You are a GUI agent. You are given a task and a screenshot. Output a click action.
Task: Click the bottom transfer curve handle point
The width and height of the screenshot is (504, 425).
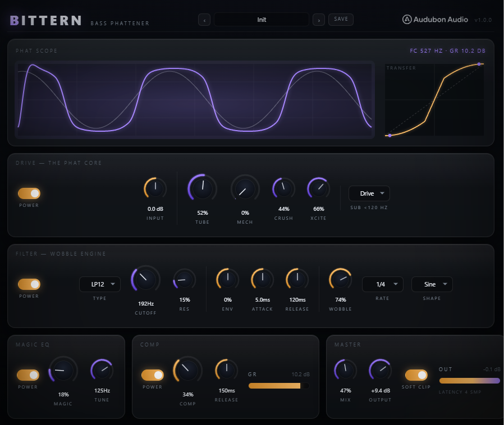[390, 136]
